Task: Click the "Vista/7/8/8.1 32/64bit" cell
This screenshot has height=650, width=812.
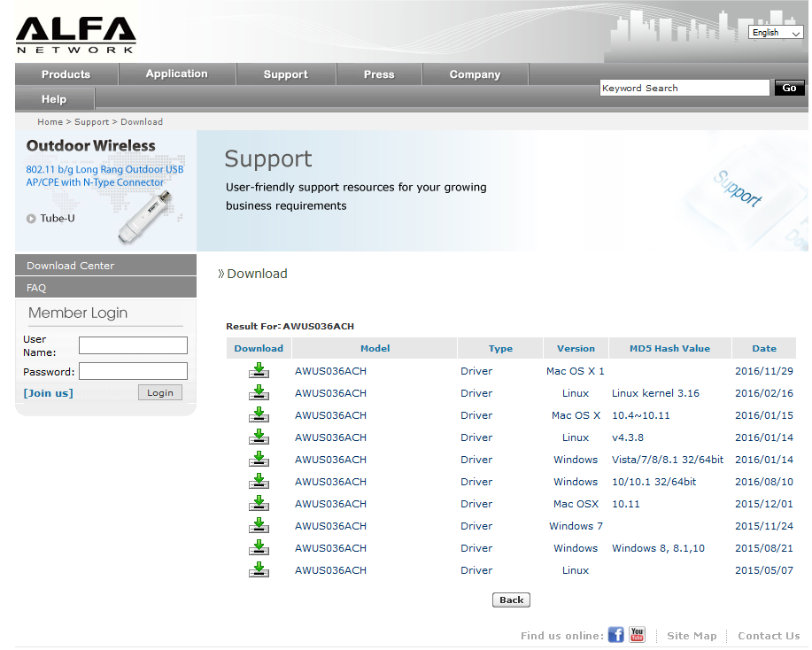Action: coord(668,460)
